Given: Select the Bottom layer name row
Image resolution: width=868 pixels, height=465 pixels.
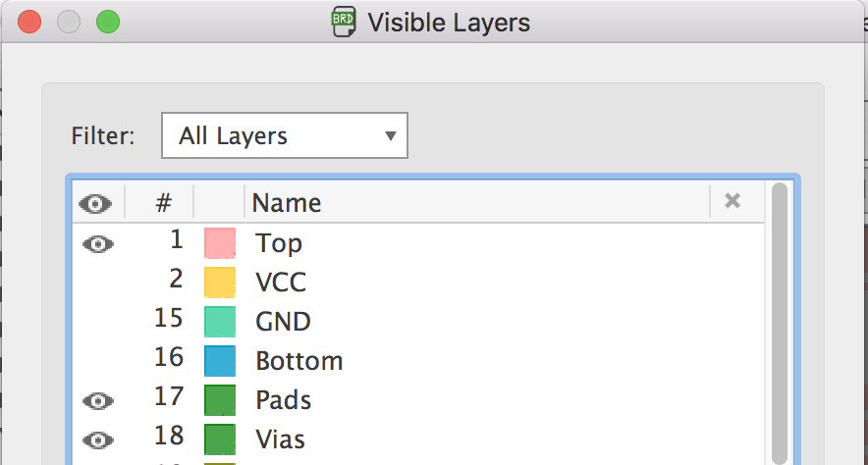Looking at the screenshot, I should pyautogui.click(x=298, y=361).
